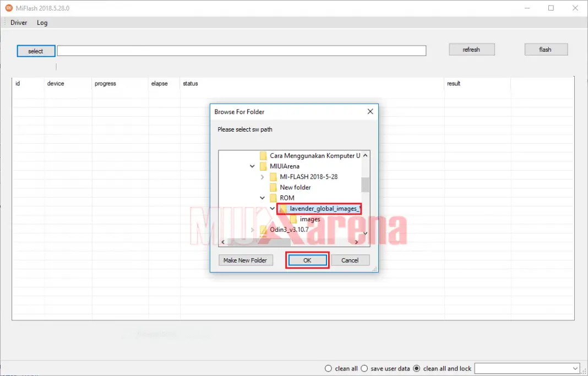
Task: Open the Log menu
Action: 42,23
